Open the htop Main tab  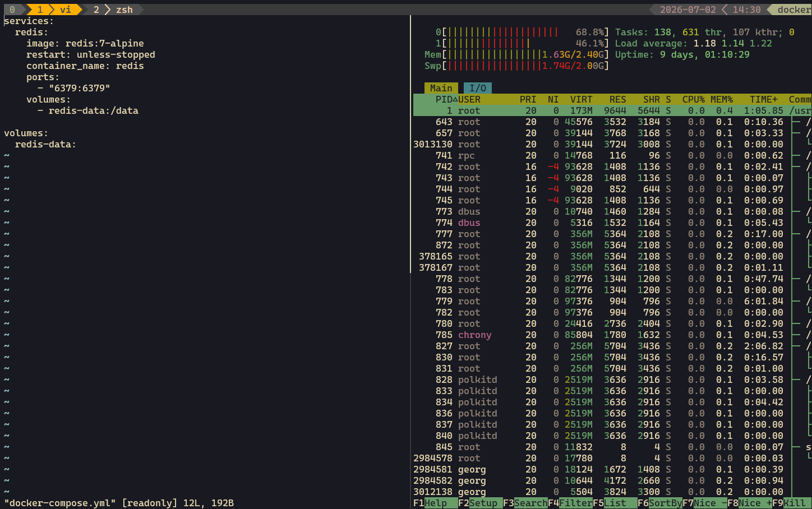441,88
